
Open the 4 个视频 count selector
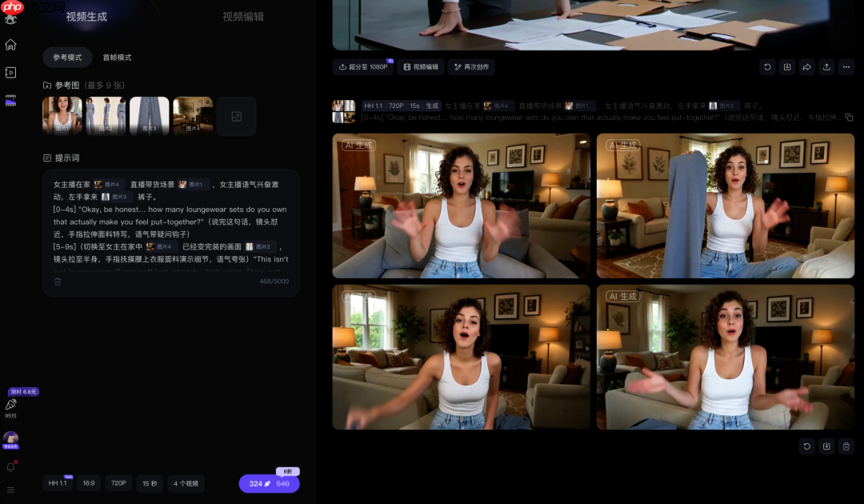[186, 483]
